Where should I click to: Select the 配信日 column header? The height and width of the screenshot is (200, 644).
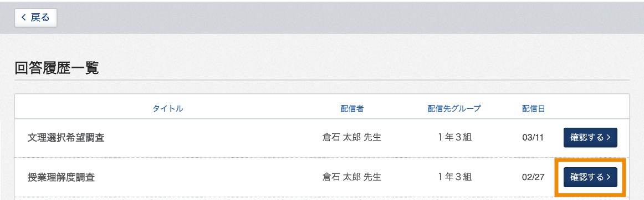click(x=533, y=109)
